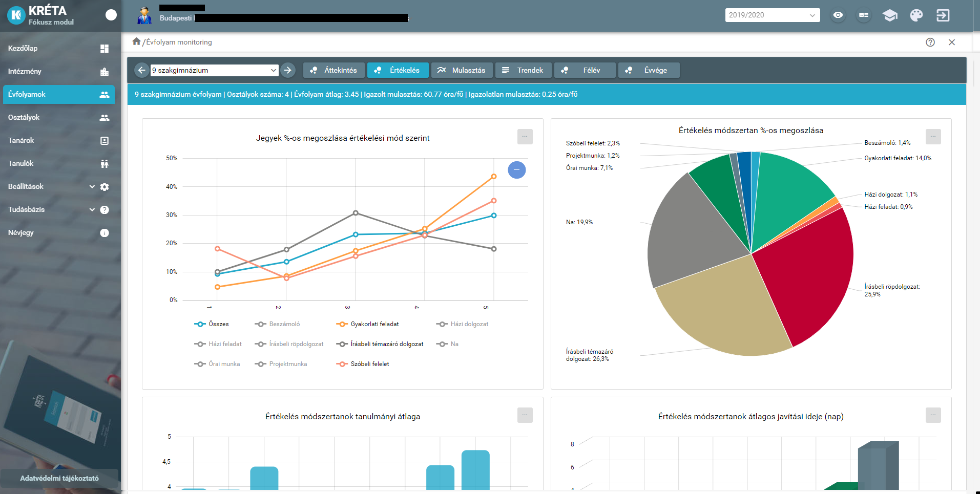Switch to the Trendek tab

(524, 70)
